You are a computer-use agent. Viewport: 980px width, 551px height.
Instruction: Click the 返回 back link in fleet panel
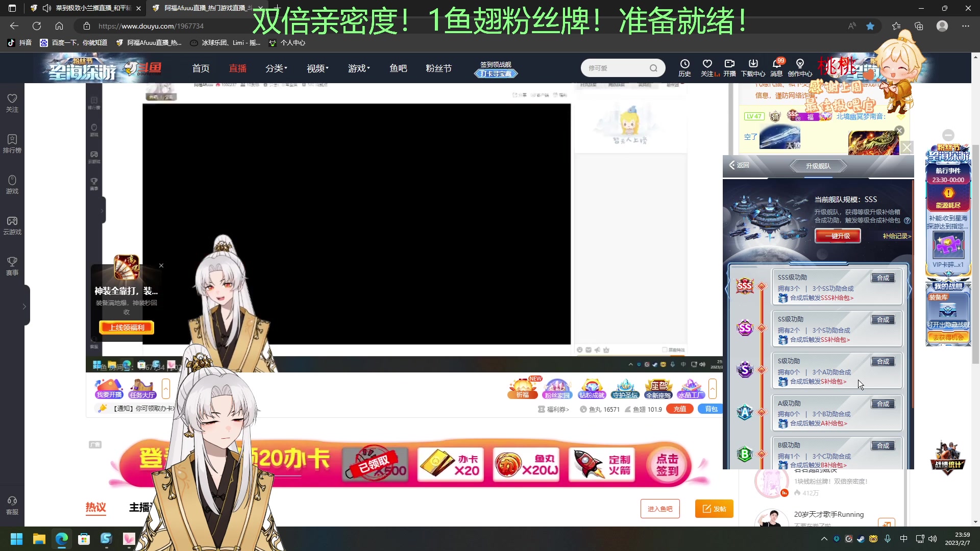pyautogui.click(x=739, y=165)
